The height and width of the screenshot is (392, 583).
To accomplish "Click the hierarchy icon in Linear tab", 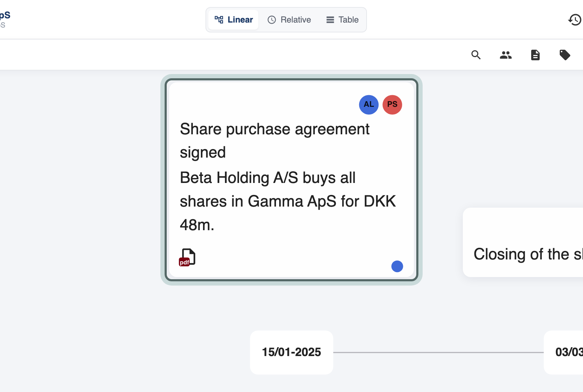I will [x=219, y=20].
